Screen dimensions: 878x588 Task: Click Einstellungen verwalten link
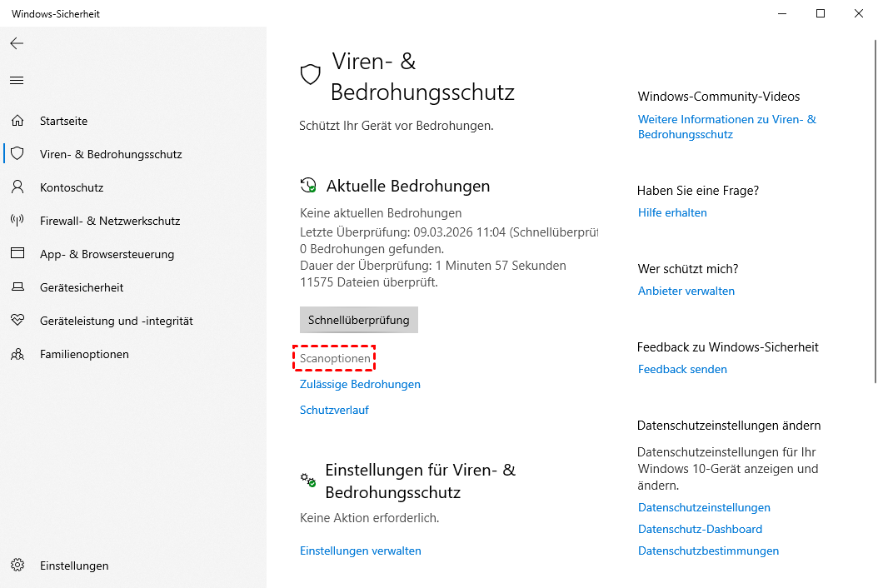tap(360, 551)
